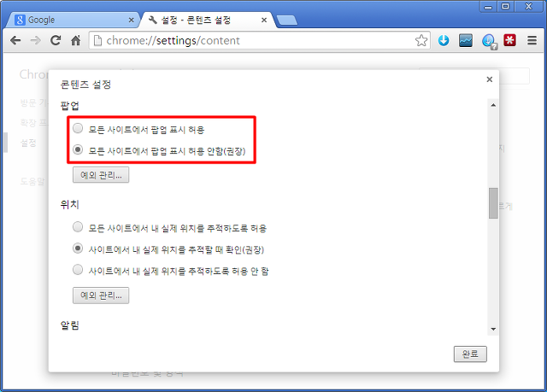Click the dialog scrollbar down arrow

[493, 329]
